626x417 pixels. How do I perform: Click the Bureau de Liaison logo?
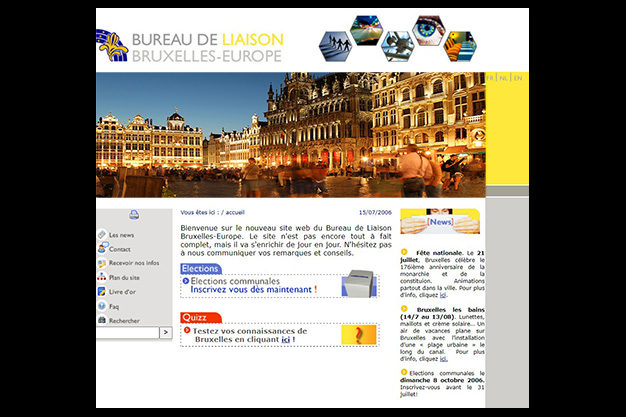point(190,45)
